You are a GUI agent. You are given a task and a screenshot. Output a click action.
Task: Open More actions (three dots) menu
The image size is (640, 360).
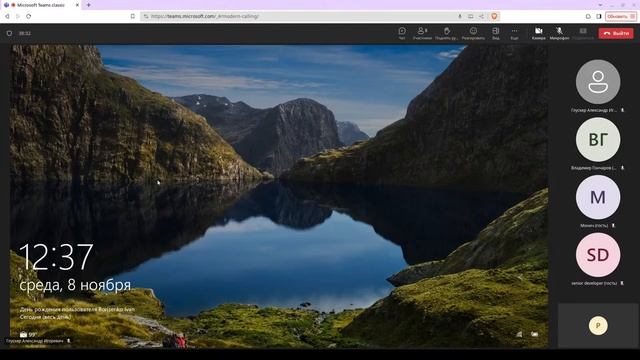514,33
